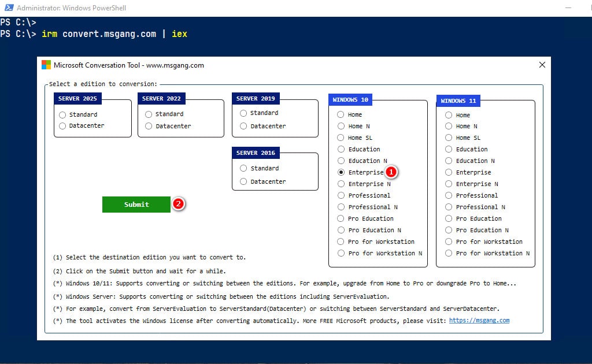Click the SERVER 2019 group header
This screenshot has width=592, height=364.
point(256,98)
